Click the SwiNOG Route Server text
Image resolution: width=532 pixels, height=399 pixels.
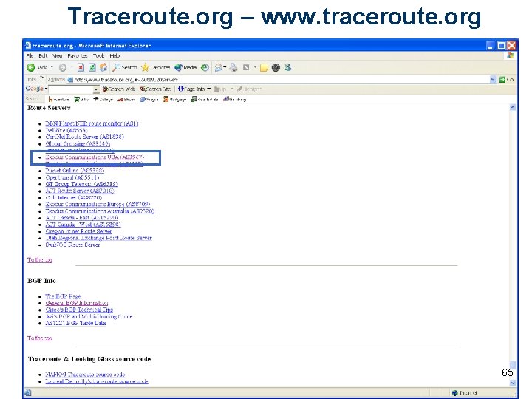pyautogui.click(x=72, y=245)
